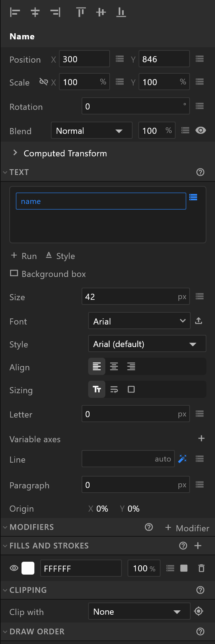The width and height of the screenshot is (215, 644).
Task: Select auto-width text sizing
Action: click(x=97, y=389)
